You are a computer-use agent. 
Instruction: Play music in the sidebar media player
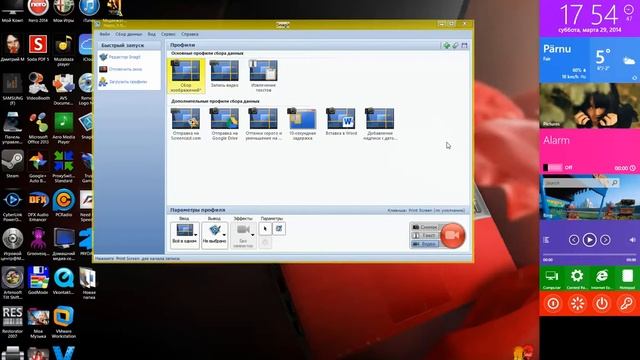589,240
